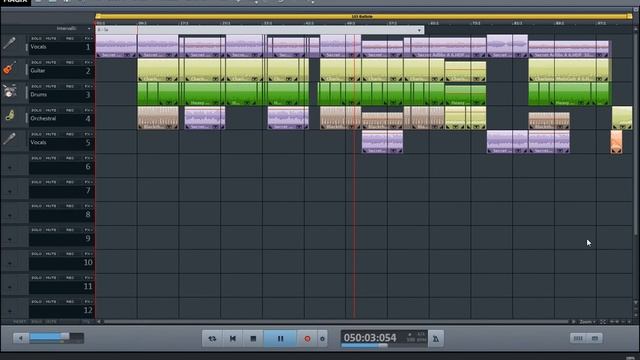Click the level bar beside the Guitar name
640x360 pixels.
(27, 71)
